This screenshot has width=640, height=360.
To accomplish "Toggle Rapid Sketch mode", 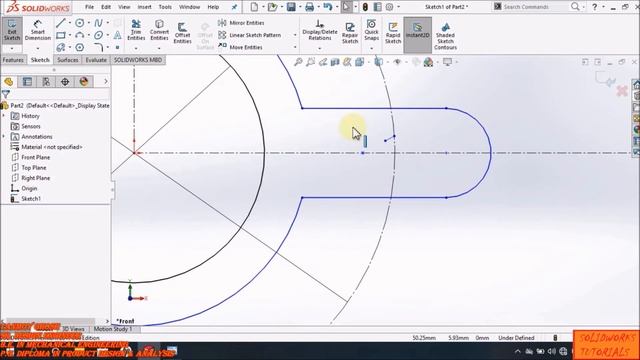I will coord(393,33).
